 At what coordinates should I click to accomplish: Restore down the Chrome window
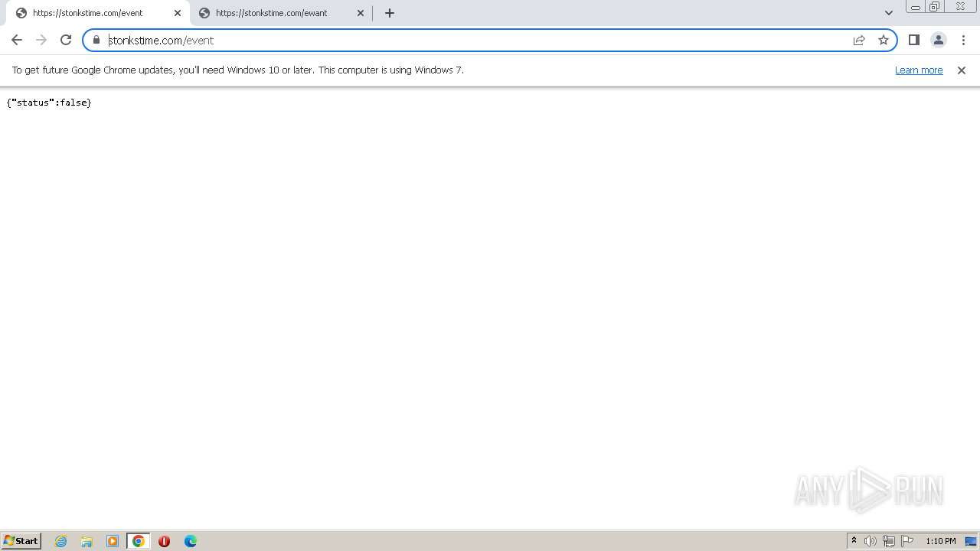pos(935,7)
